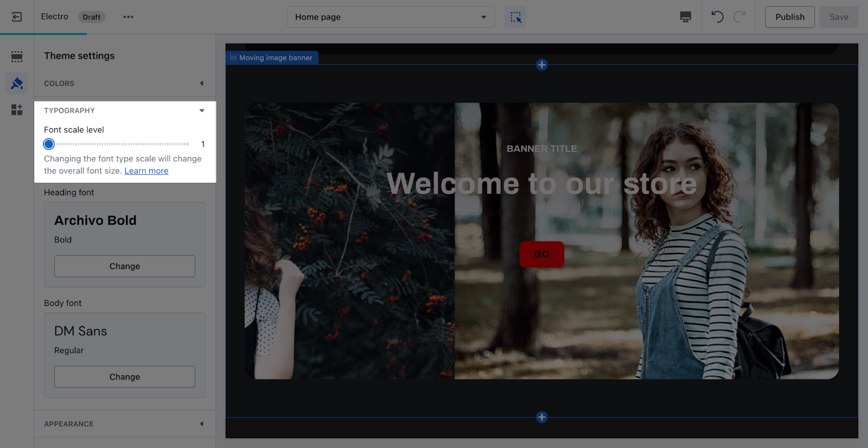Open the three-dot more actions menu

[128, 17]
